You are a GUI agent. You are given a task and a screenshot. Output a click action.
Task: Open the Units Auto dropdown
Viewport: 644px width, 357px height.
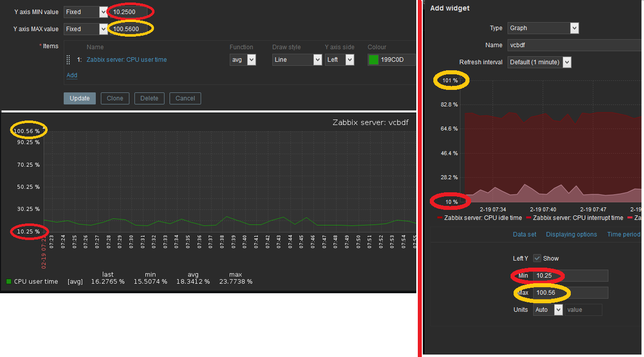pos(548,310)
